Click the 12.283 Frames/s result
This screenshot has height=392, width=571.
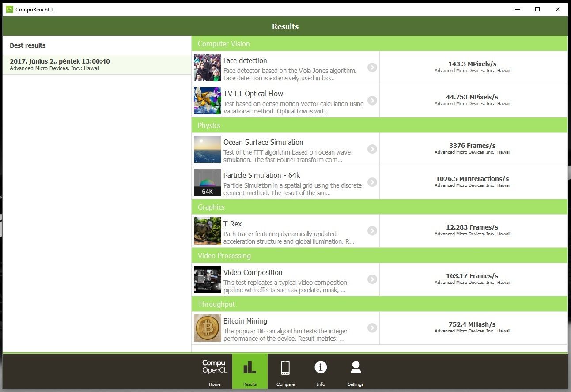coord(472,227)
